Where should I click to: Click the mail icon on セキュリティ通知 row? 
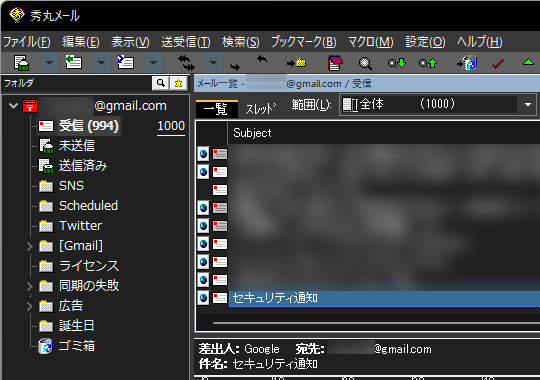220,298
